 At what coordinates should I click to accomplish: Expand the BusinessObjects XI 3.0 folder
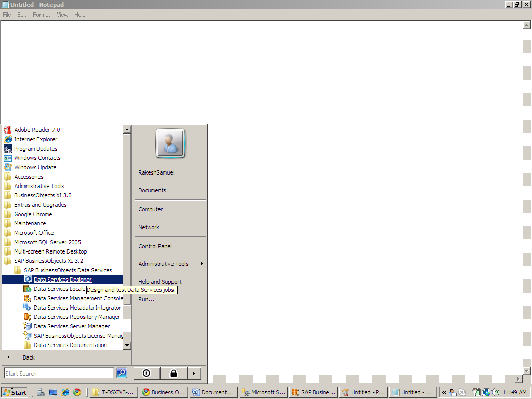click(43, 195)
